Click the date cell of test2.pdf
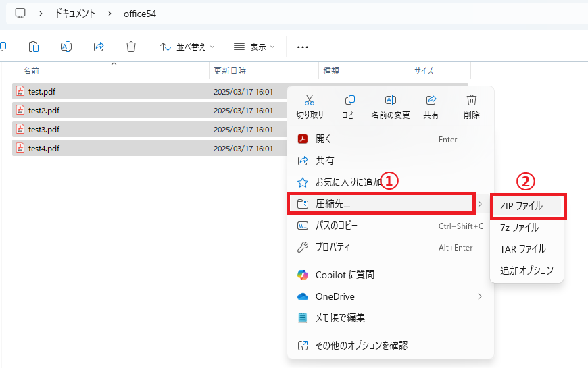588x368 pixels. click(x=243, y=111)
